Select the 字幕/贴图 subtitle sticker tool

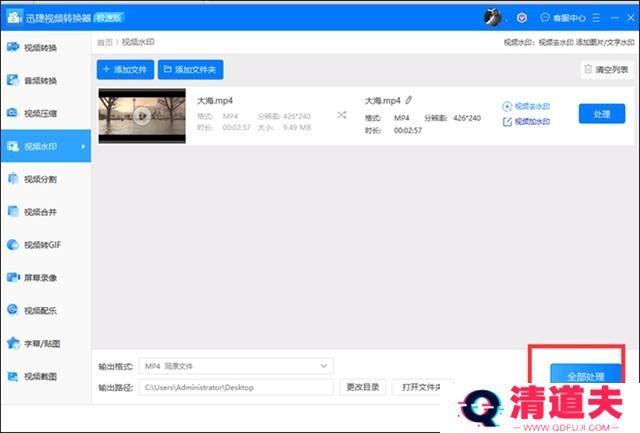[44, 343]
